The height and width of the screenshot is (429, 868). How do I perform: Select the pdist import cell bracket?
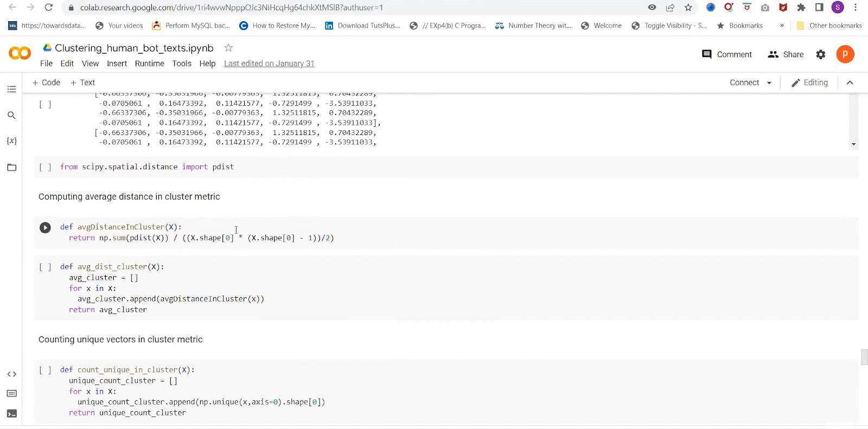45,167
